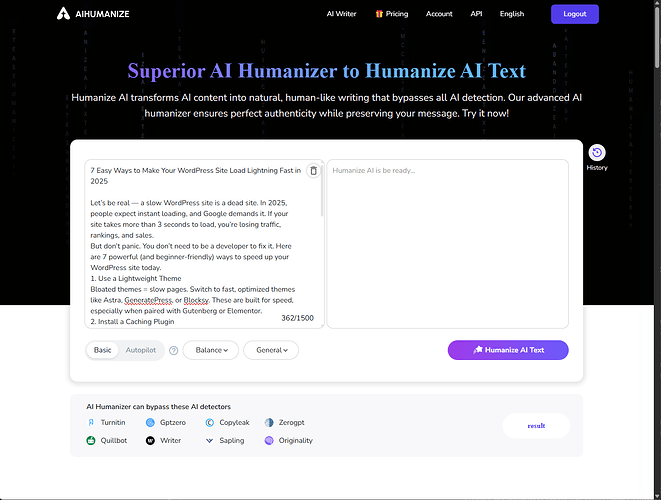Image resolution: width=661 pixels, height=500 pixels.
Task: Click the Originality detector icon
Action: point(269,441)
